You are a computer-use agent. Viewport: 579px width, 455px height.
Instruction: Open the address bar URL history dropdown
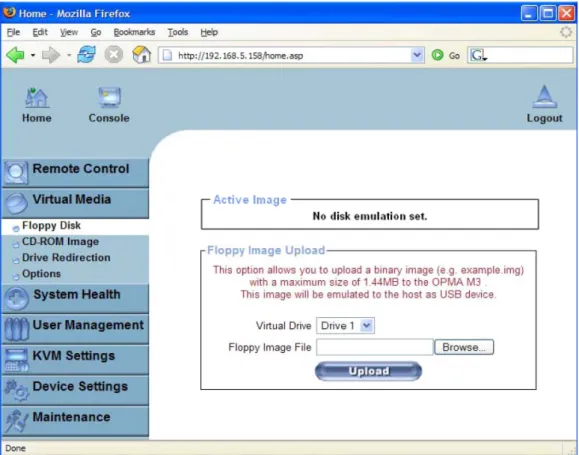click(x=417, y=55)
